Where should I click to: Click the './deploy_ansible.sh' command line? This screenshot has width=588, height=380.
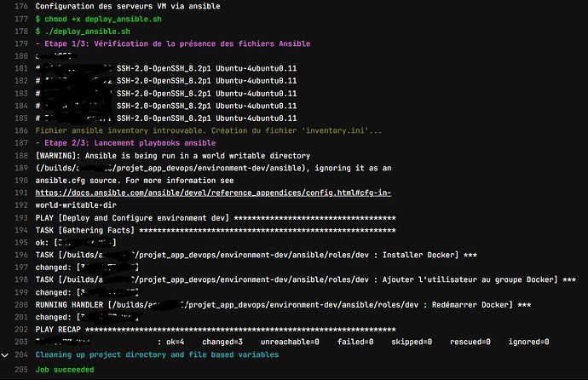tap(83, 32)
